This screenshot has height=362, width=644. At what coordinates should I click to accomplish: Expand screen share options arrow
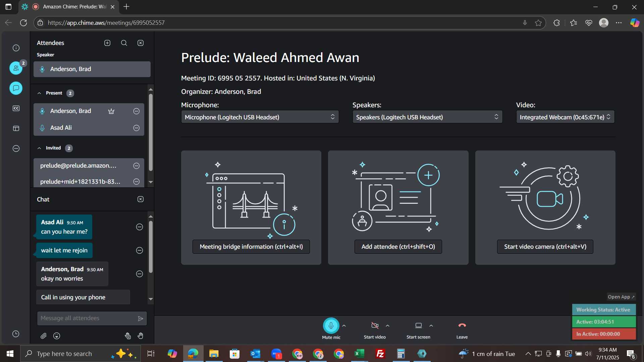[x=431, y=325]
